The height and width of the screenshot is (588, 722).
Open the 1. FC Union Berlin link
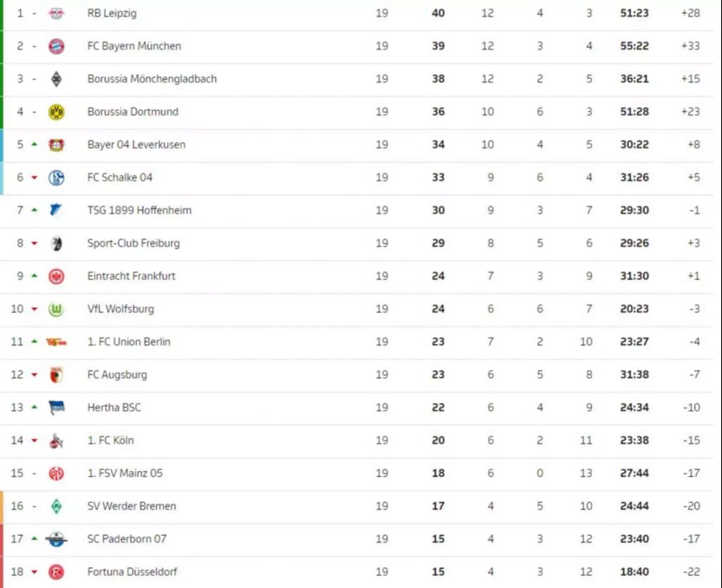[129, 342]
